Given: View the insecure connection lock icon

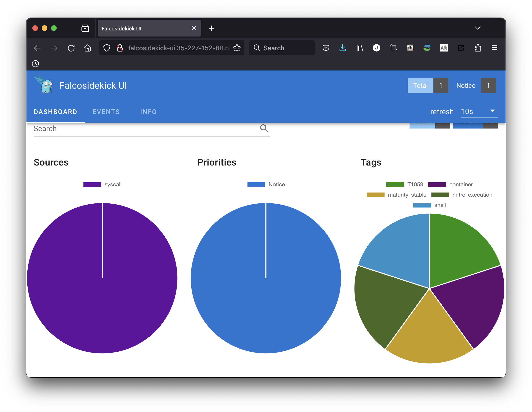Looking at the screenshot, I should (x=120, y=48).
